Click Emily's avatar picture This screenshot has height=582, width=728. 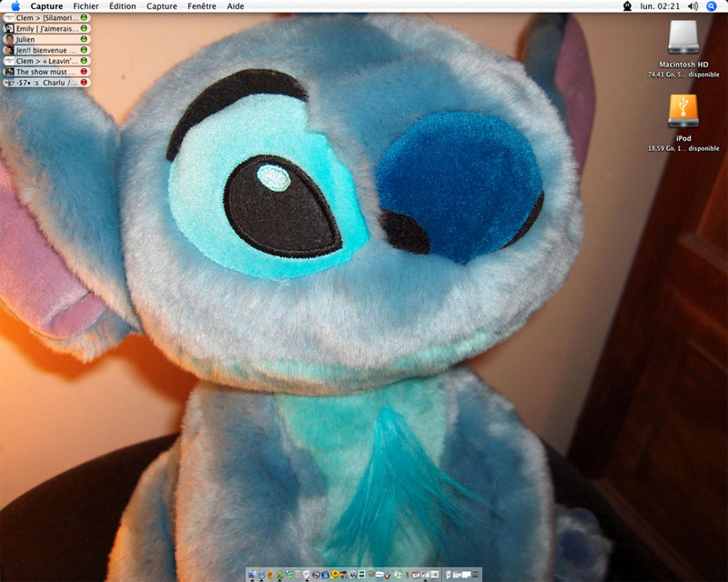coord(9,28)
